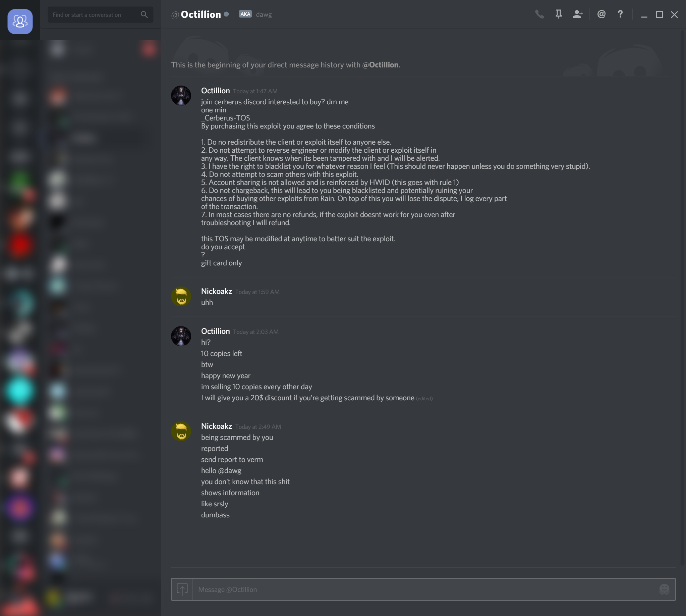Click the dawg nickname label
The height and width of the screenshot is (616, 686).
coord(264,14)
